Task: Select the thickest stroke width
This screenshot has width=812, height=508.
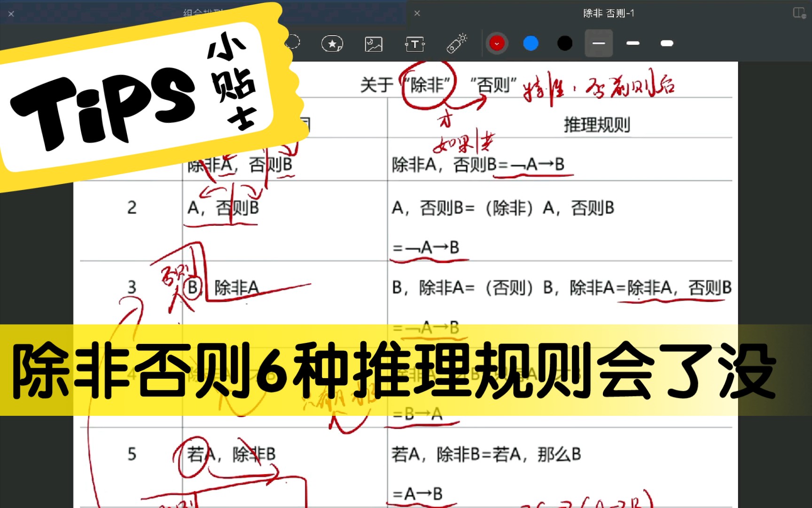Action: coord(667,43)
